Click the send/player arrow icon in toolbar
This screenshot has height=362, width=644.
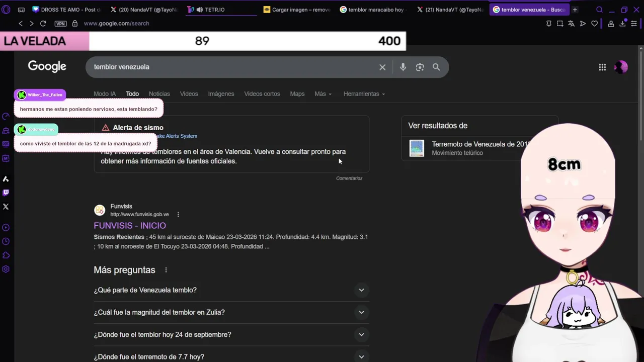tap(583, 24)
